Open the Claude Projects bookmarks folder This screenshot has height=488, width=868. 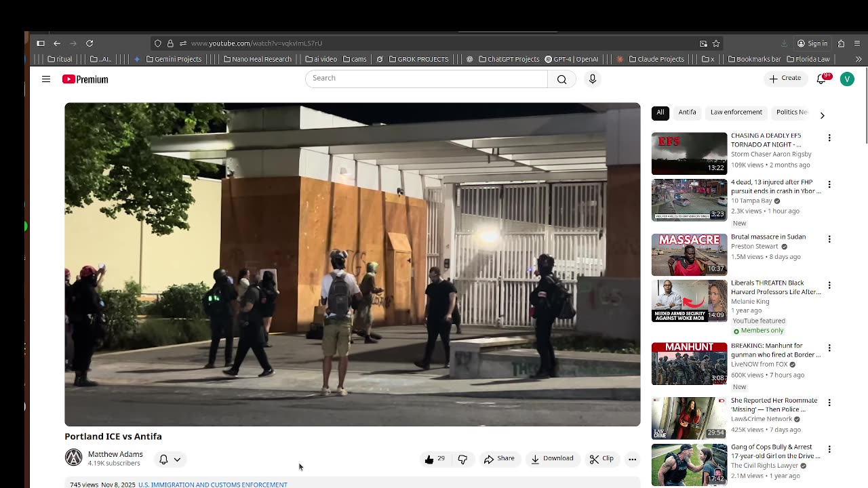coord(656,59)
